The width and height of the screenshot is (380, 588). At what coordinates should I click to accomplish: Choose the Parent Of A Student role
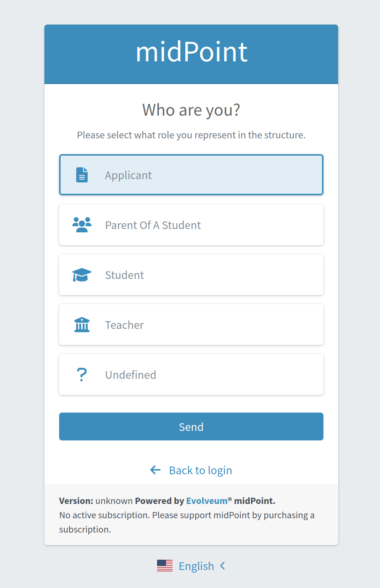tap(153, 225)
